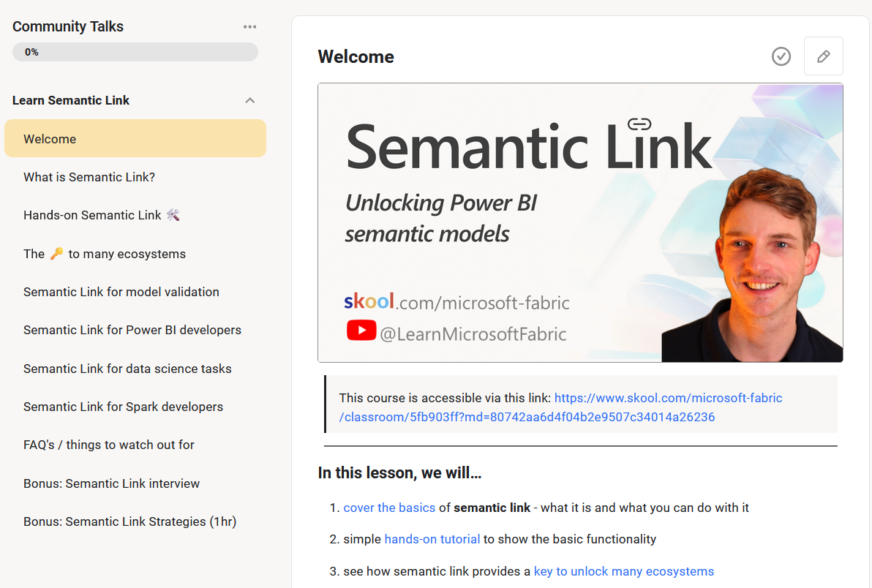The height and width of the screenshot is (588, 872).
Task: Open "Bonus: Semantic Link interview" lesson
Action: coord(111,483)
